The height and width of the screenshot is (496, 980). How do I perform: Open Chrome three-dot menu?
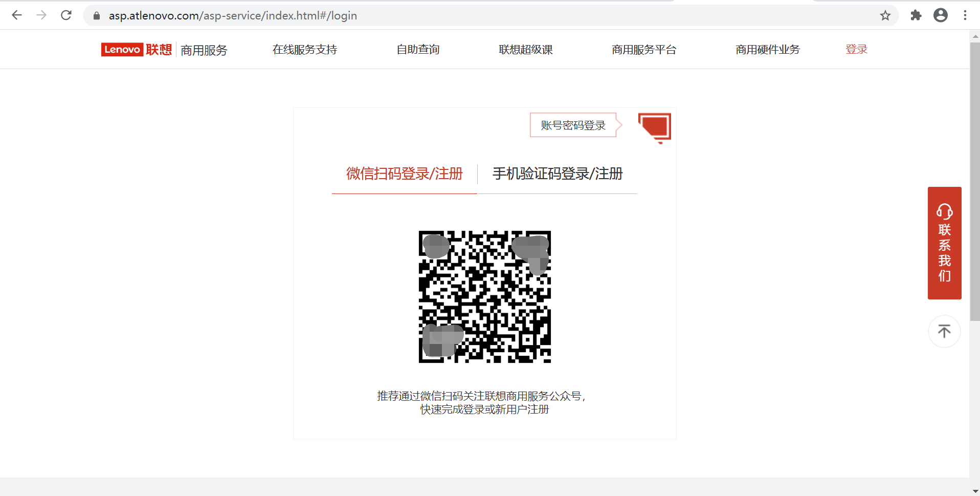point(965,15)
